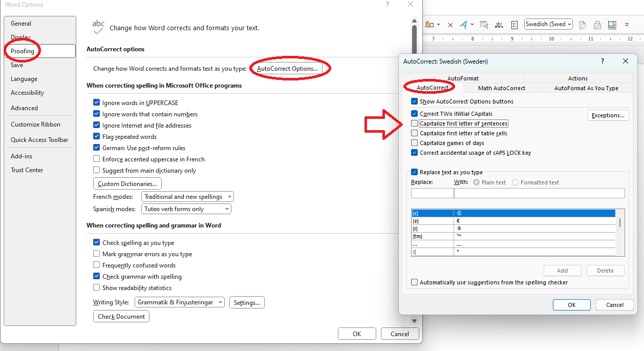Click the AutoCorrect Options... button
Viewport: 644px width, 351px height.
pos(287,69)
